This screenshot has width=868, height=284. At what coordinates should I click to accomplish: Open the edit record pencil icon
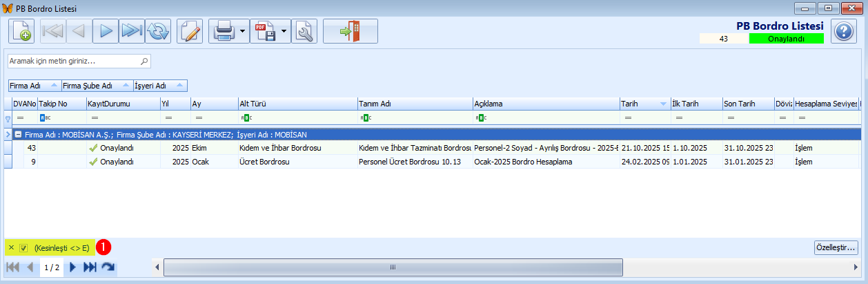tap(190, 32)
